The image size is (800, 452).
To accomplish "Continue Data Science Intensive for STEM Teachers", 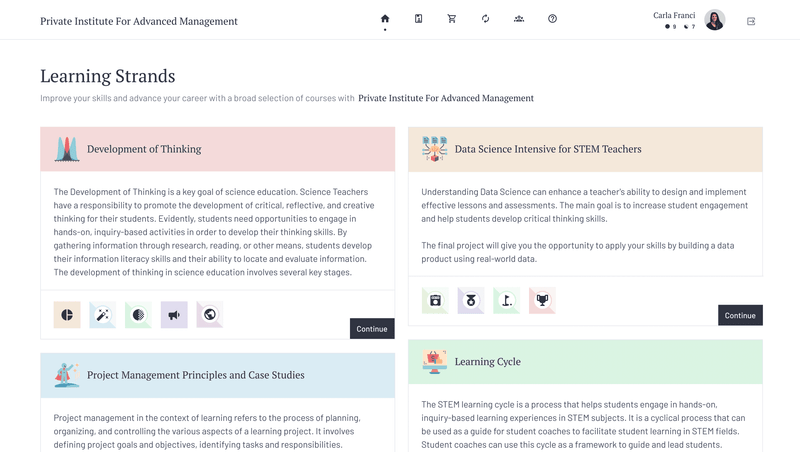I will 740,315.
